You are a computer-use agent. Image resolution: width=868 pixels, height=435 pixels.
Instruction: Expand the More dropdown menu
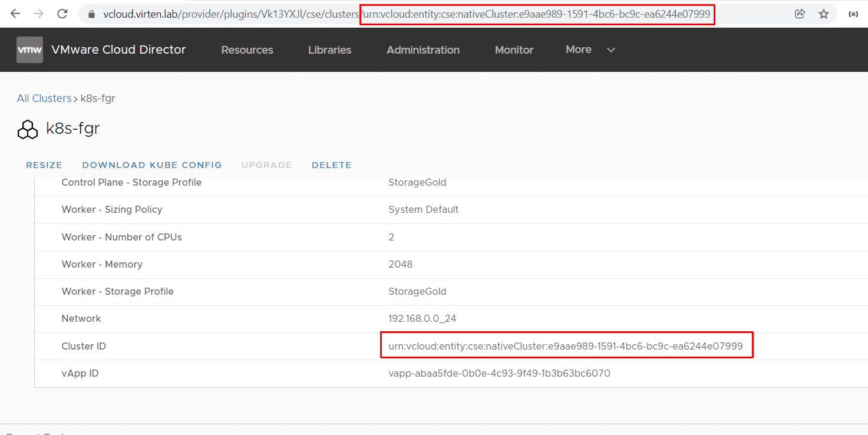click(x=590, y=50)
